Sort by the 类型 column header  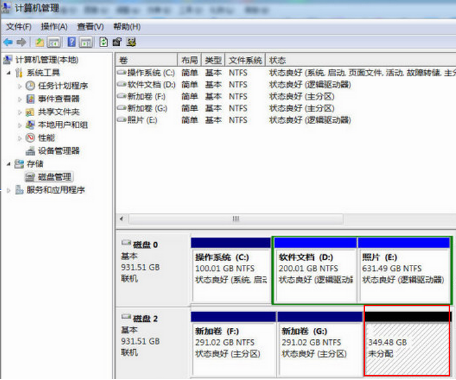click(213, 60)
